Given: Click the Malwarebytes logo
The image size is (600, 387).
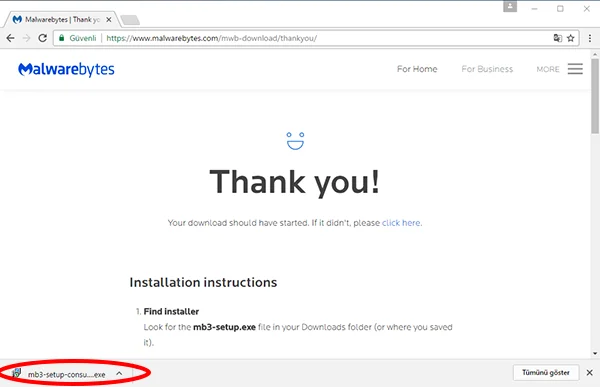Looking at the screenshot, I should [x=66, y=69].
